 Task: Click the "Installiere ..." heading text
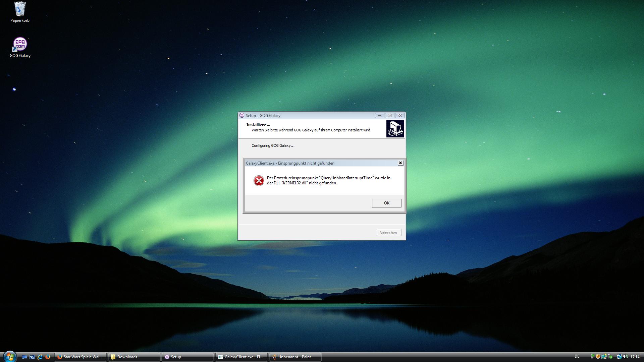pos(258,125)
